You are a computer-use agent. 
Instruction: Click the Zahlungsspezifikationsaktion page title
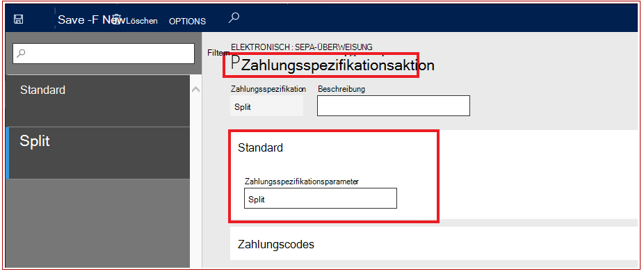pyautogui.click(x=337, y=66)
